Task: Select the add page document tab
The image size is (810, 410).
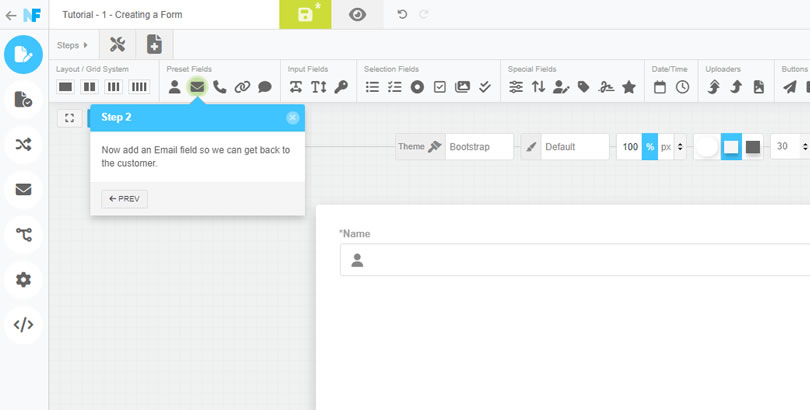Action: [x=154, y=45]
